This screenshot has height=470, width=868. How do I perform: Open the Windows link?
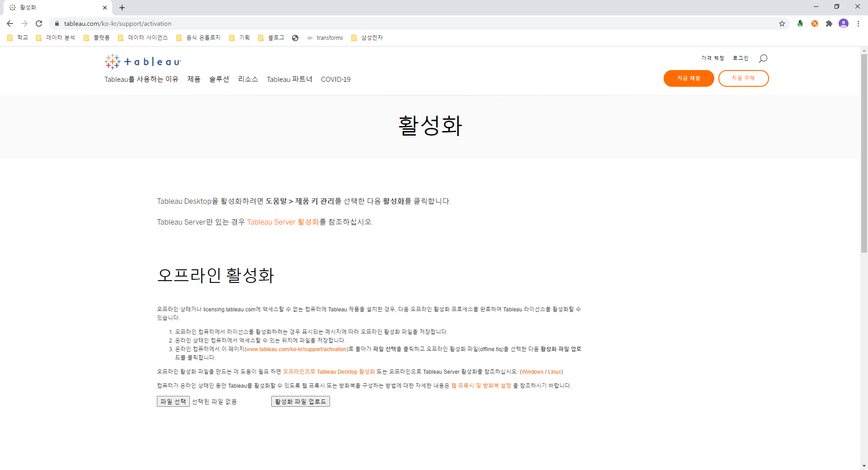(x=533, y=371)
